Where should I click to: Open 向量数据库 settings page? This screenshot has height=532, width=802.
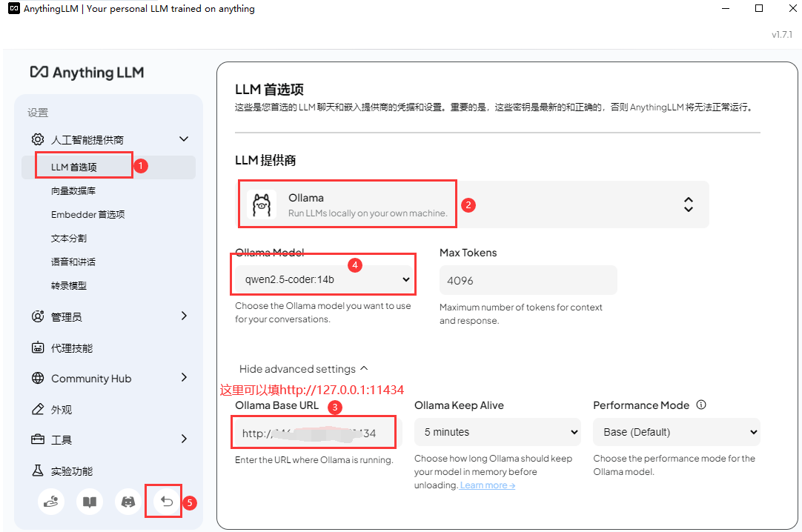pos(73,190)
